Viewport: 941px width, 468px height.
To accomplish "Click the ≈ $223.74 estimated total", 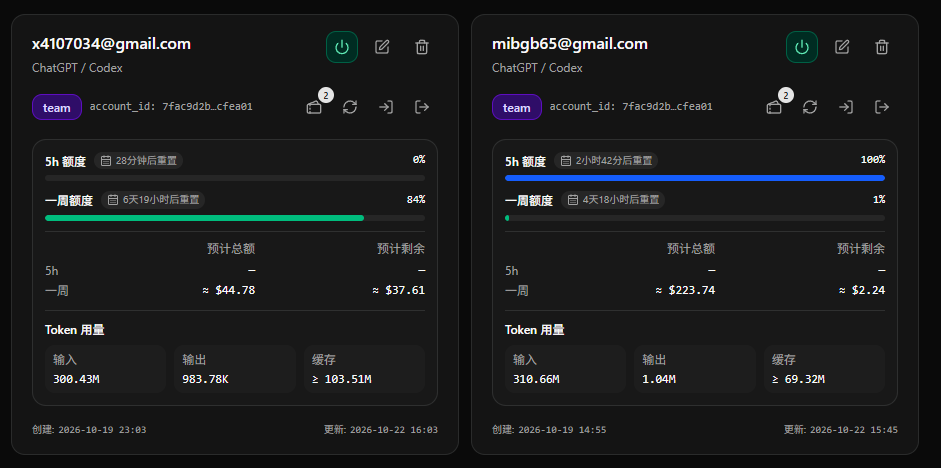I will (x=685, y=290).
